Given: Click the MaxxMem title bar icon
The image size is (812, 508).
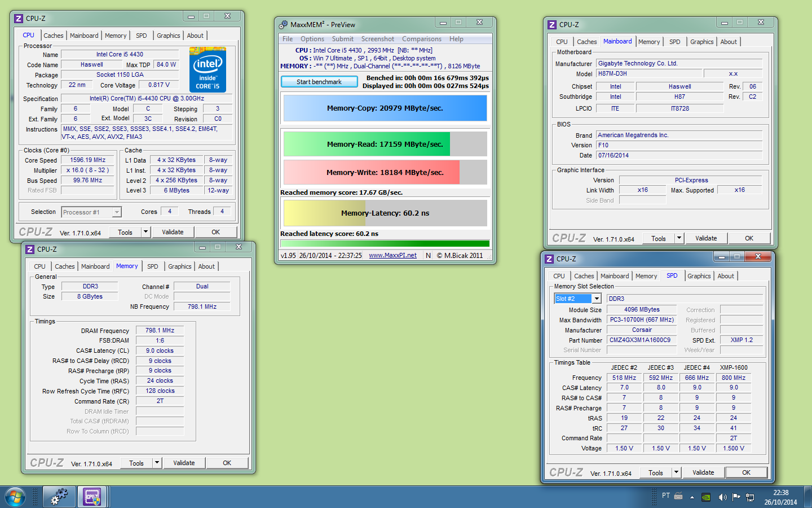Looking at the screenshot, I should click(x=284, y=25).
